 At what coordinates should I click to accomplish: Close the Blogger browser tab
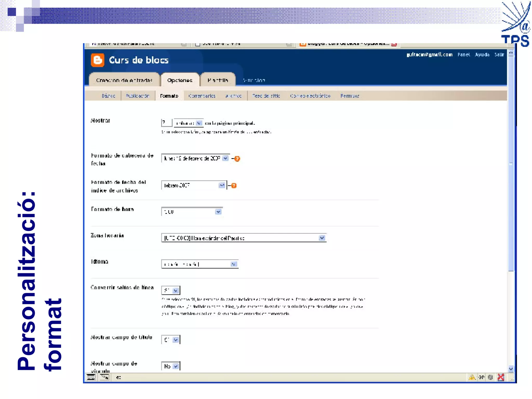pos(394,44)
